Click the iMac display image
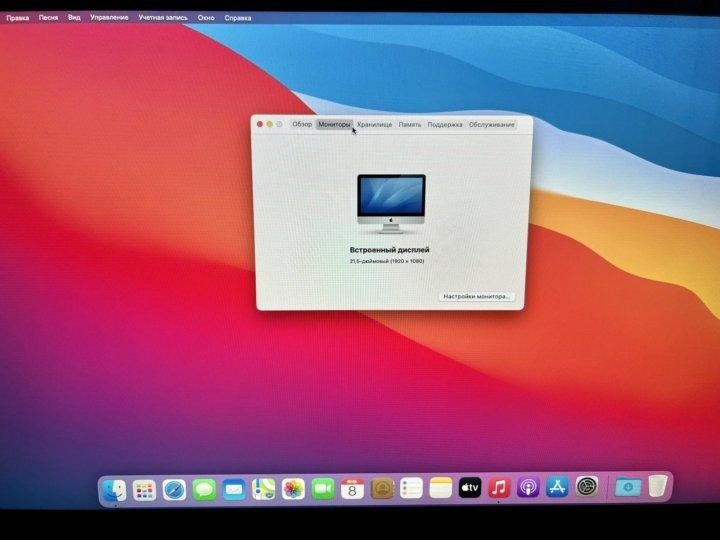 tap(391, 204)
